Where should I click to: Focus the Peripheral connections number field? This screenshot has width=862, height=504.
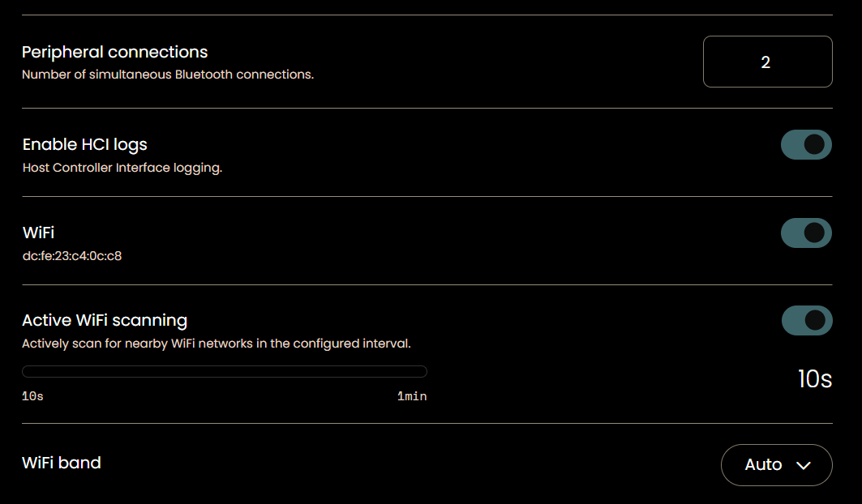click(767, 62)
